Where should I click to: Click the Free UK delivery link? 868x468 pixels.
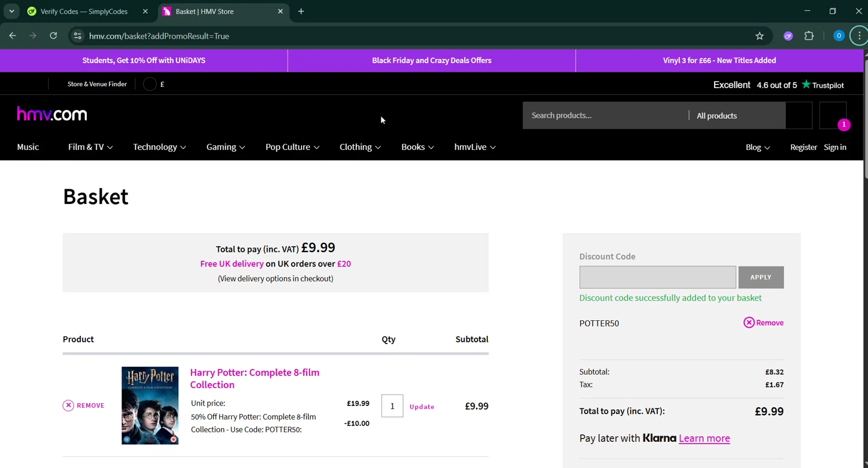click(231, 264)
